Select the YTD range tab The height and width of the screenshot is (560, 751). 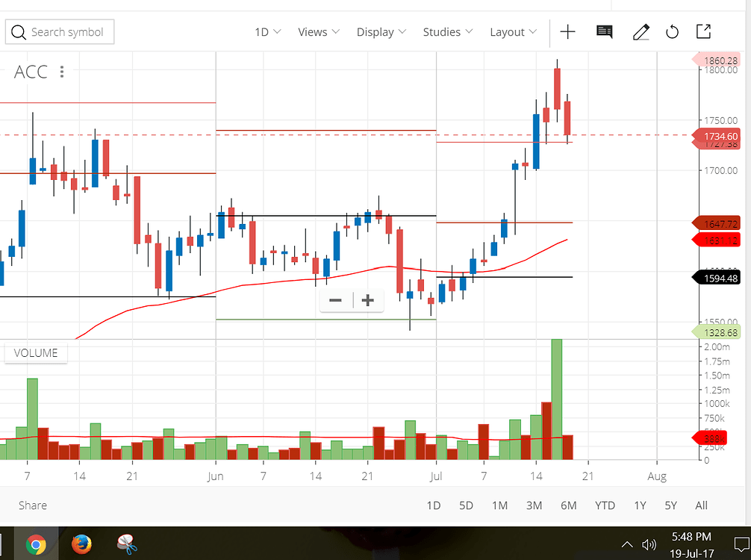[605, 505]
